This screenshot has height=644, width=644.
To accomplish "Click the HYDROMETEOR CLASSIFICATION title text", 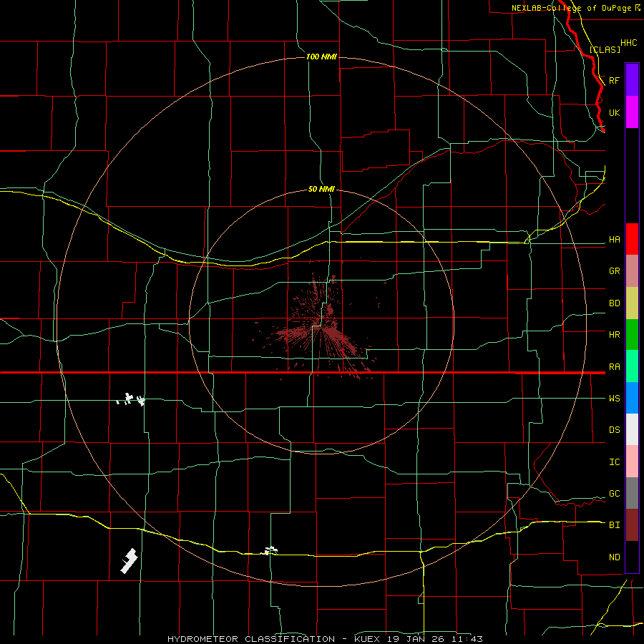I will pyautogui.click(x=250, y=639).
